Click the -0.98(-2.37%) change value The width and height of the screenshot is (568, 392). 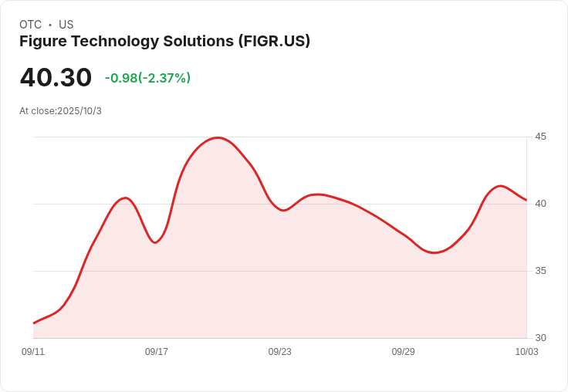tap(147, 78)
